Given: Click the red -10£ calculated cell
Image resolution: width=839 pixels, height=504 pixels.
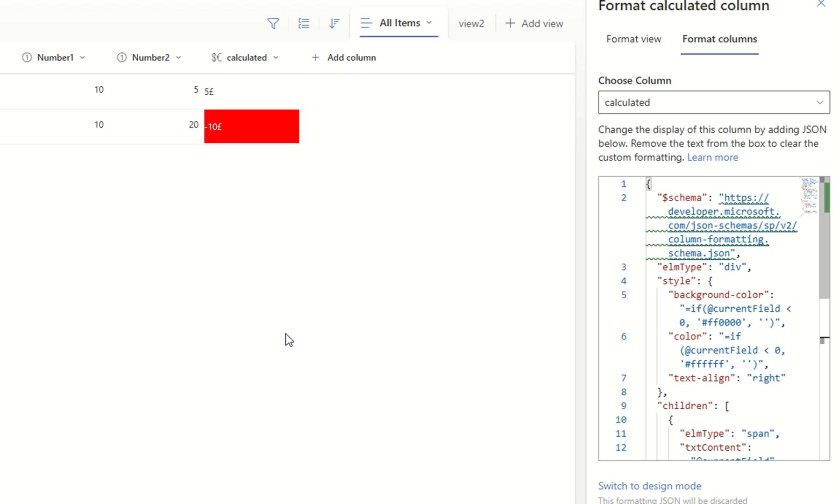Looking at the screenshot, I should coord(251,126).
